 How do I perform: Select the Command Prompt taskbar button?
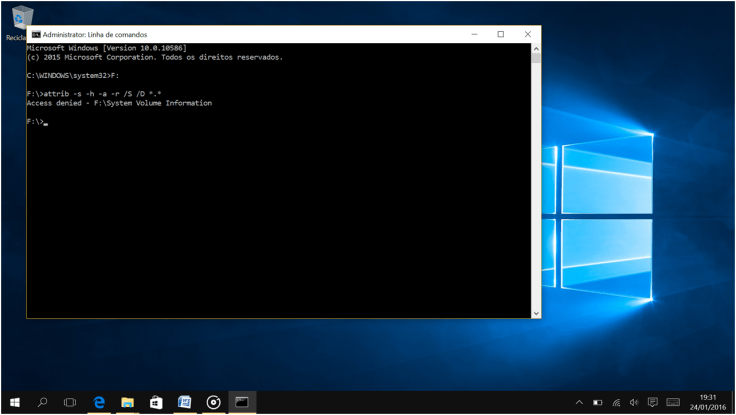pyautogui.click(x=241, y=402)
